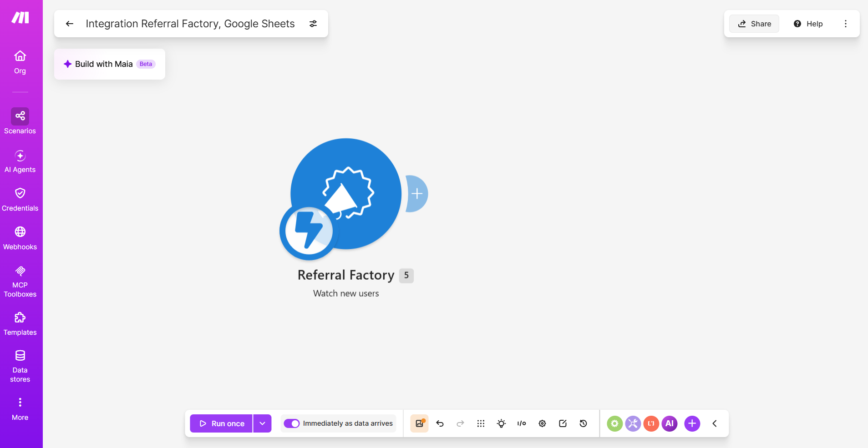Browse Templates from sidebar
Viewport: 868px width, 448px height.
pyautogui.click(x=20, y=324)
